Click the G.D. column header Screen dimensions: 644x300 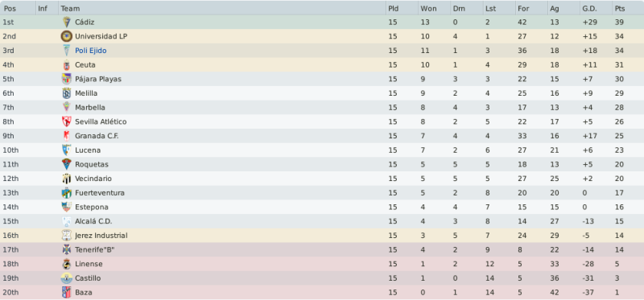(596, 8)
